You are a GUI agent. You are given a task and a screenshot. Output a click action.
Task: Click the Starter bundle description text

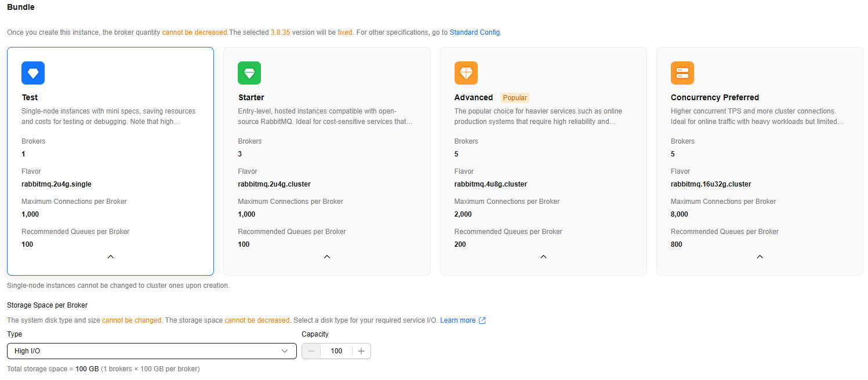(325, 116)
